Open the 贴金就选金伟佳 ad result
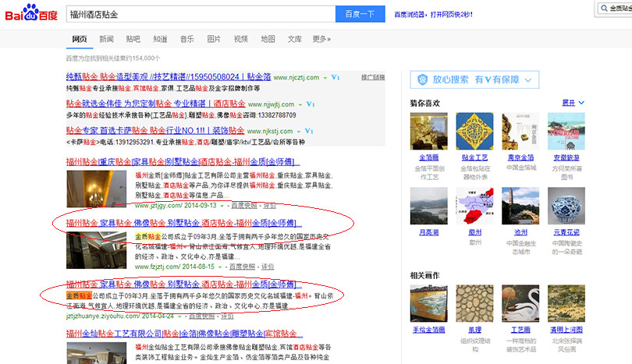 coord(155,104)
